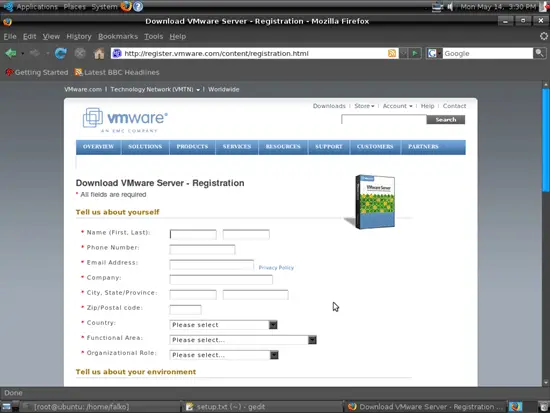Open the Downloads link

[x=329, y=106]
